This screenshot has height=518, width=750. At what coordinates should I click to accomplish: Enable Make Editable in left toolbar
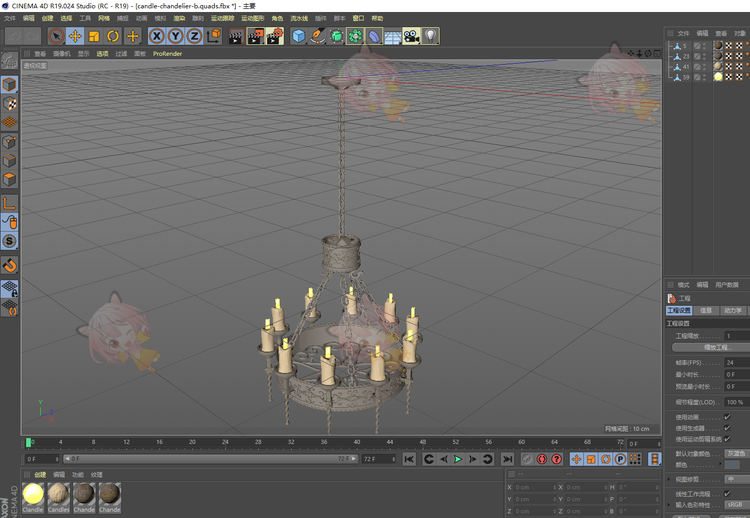(10, 61)
